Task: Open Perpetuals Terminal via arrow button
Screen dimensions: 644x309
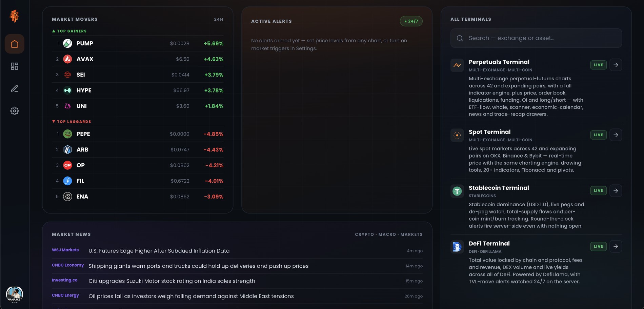Action: (616, 65)
